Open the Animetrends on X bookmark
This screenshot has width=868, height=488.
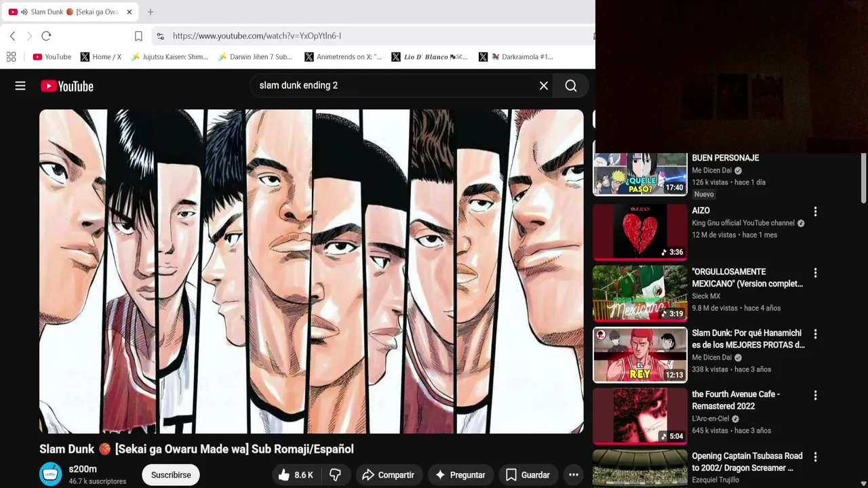click(343, 57)
